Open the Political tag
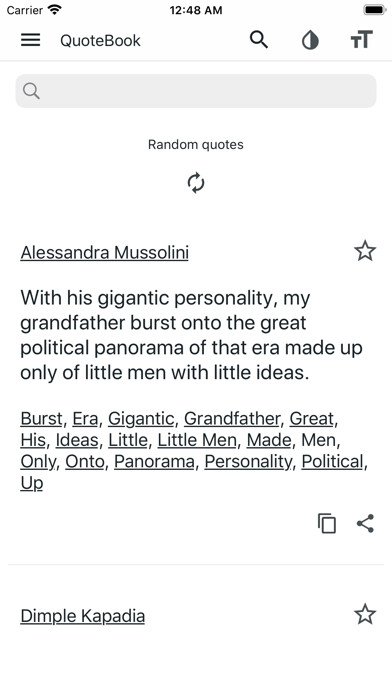Image resolution: width=392 pixels, height=696 pixels. [x=333, y=462]
